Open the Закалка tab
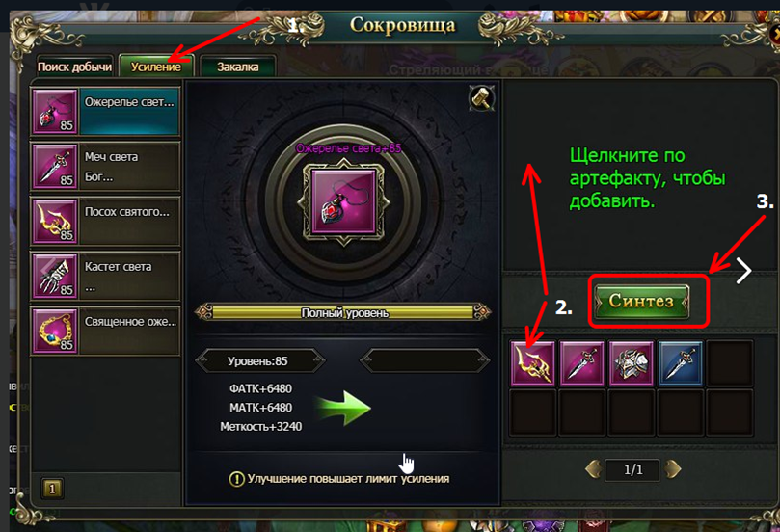Image resolution: width=780 pixels, height=532 pixels. coord(238,66)
